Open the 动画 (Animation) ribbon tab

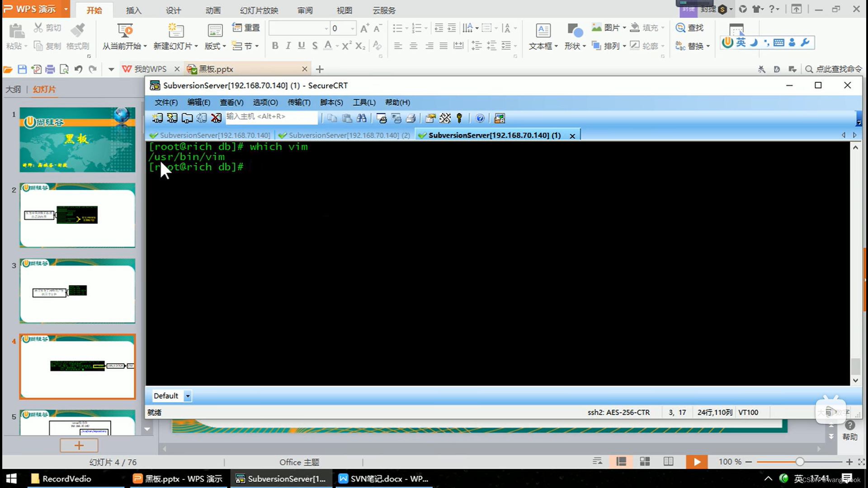(x=213, y=10)
